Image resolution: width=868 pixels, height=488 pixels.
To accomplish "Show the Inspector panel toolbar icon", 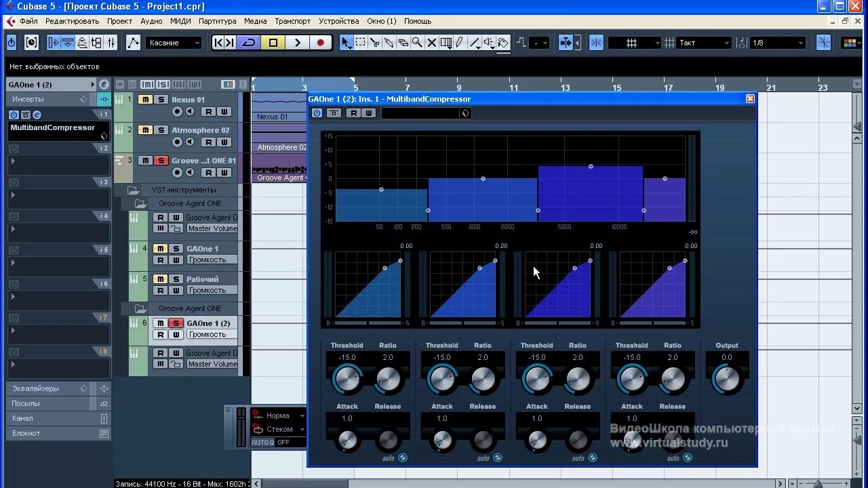I will click(x=54, y=43).
